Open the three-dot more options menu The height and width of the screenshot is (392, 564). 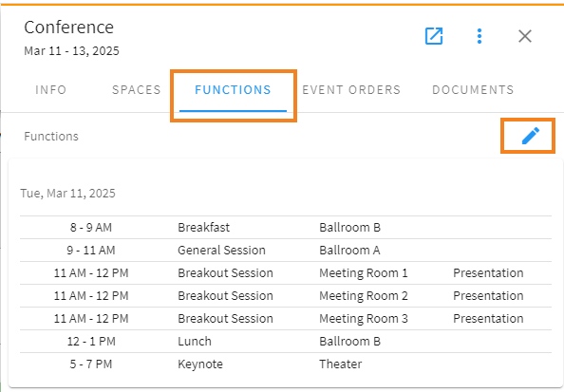(x=479, y=36)
